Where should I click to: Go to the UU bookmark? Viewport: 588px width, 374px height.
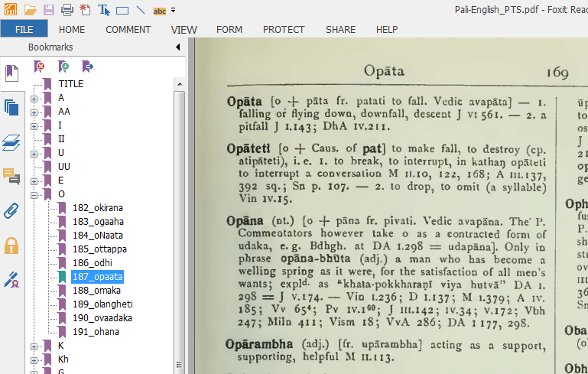tap(64, 167)
